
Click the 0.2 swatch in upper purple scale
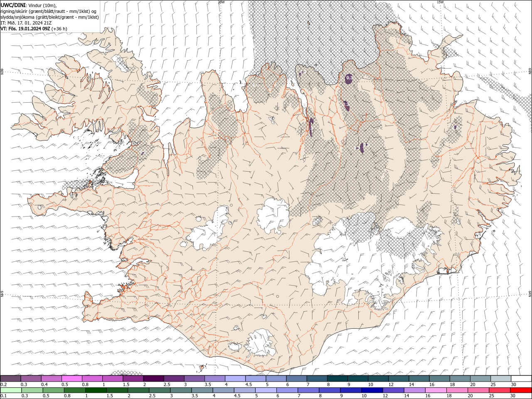[10, 378]
